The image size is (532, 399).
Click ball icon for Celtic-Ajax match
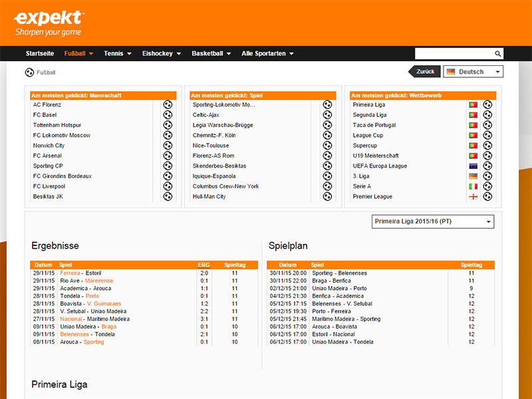pos(327,114)
